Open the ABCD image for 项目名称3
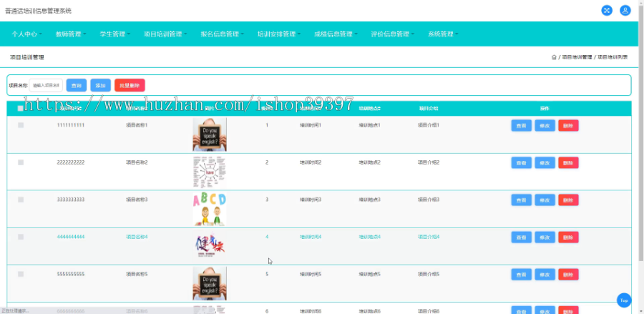Viewport: 644px width, 314px height. [210, 210]
